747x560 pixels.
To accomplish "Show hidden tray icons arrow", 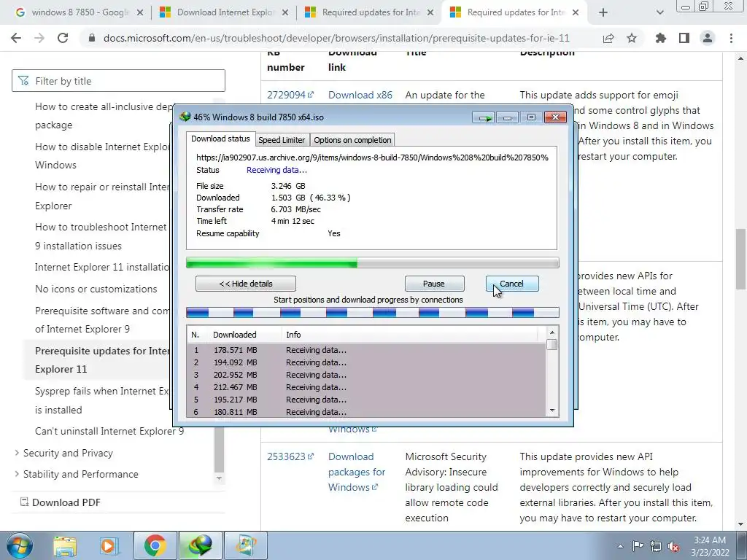I will tap(620, 546).
